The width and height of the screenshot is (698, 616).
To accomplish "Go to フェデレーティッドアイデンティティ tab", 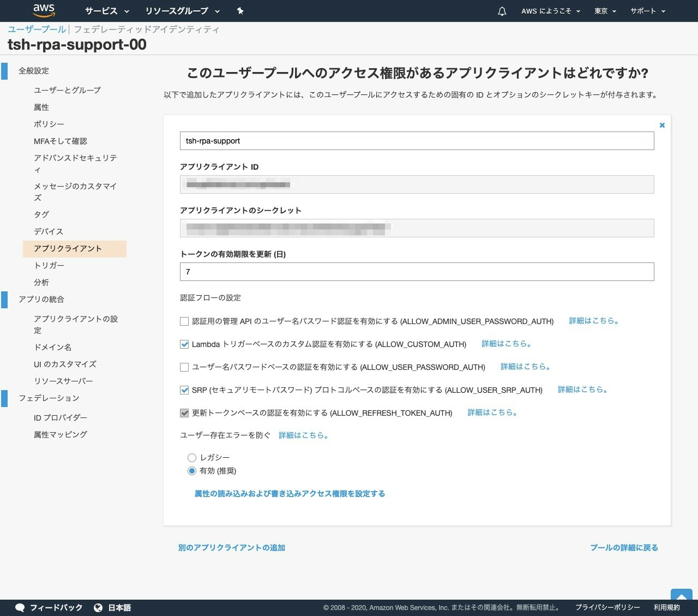I will (x=147, y=29).
